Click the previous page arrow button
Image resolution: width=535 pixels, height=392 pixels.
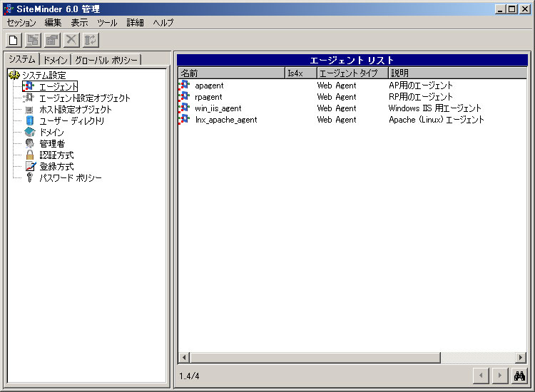(481, 376)
